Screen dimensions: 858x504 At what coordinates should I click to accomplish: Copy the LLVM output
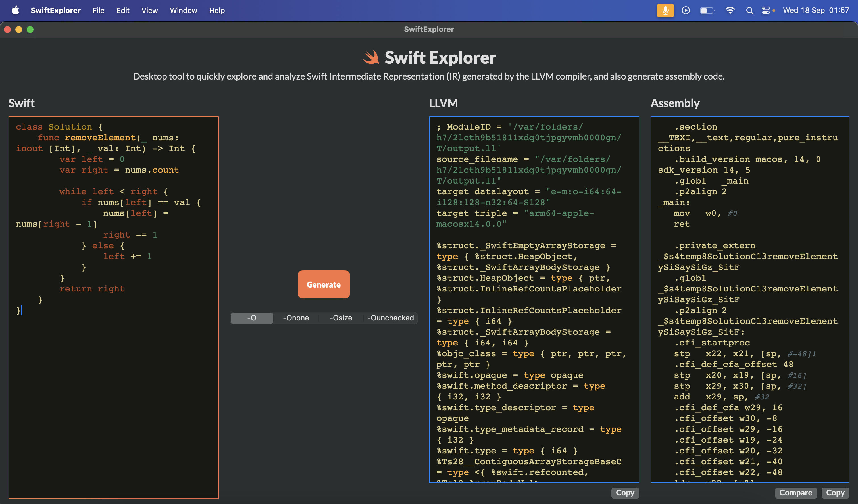(x=625, y=493)
